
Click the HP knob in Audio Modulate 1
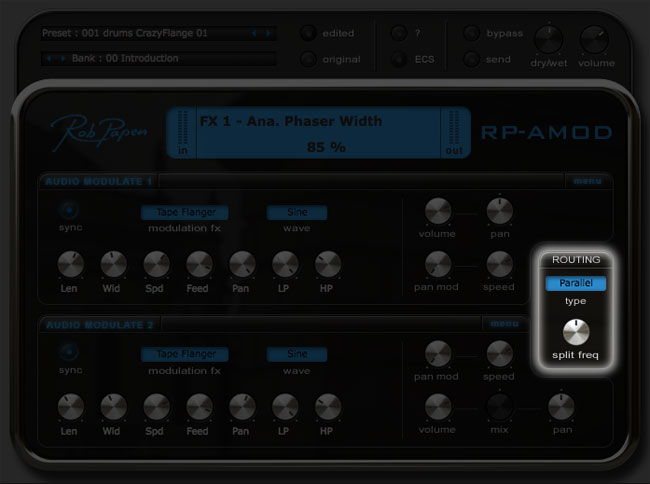pyautogui.click(x=328, y=264)
